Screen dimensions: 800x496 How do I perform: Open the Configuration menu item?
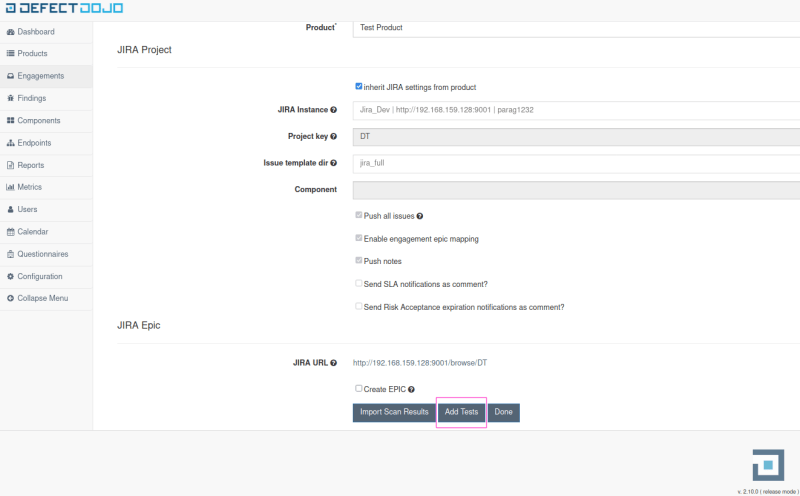46,277
